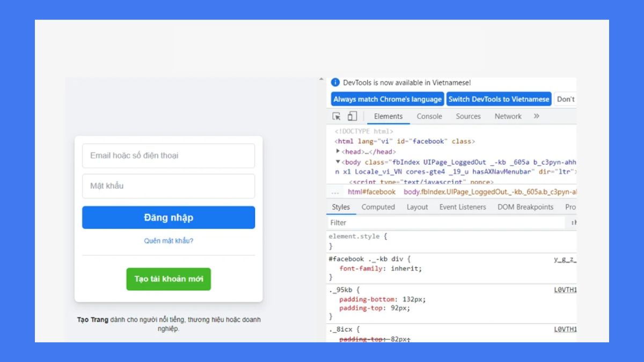Click the font-family: inherit declaration
The height and width of the screenshot is (362, 644).
pos(380,268)
